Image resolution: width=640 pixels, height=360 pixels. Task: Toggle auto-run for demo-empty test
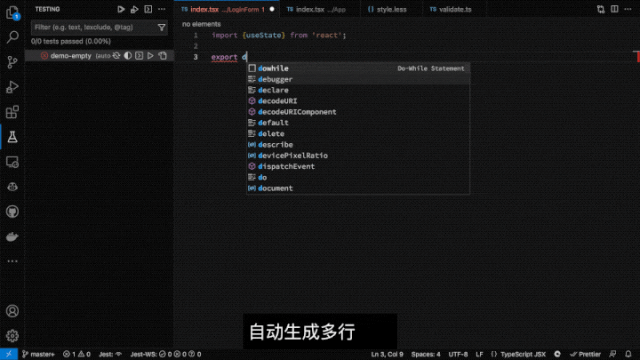pos(116,56)
